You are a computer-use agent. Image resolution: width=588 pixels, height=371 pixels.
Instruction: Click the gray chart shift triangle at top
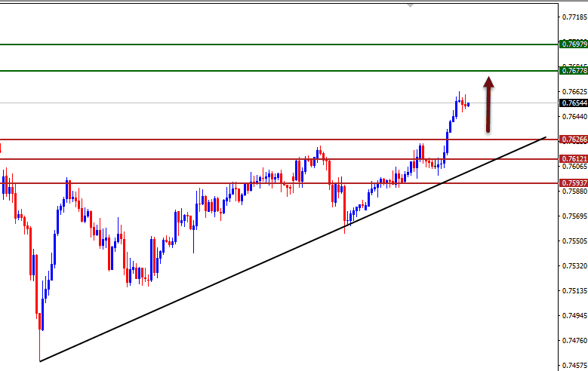click(x=410, y=5)
